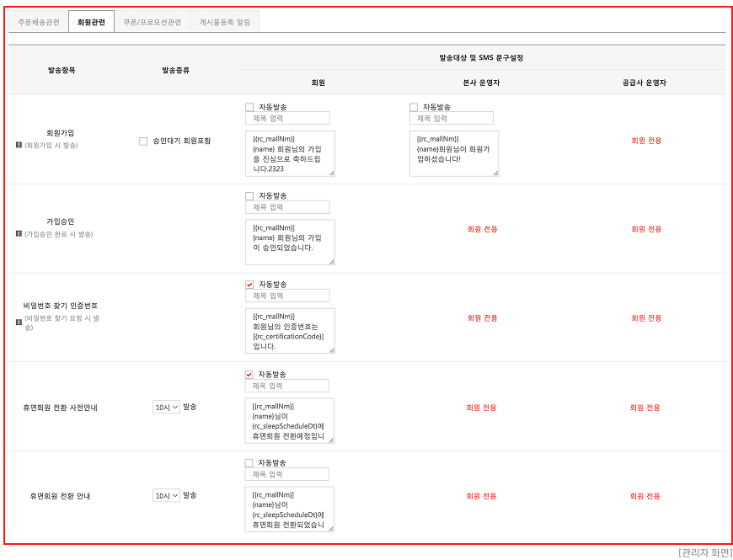Enable 자동발송 for 회원가입 member column
The image size is (733, 560).
(249, 108)
